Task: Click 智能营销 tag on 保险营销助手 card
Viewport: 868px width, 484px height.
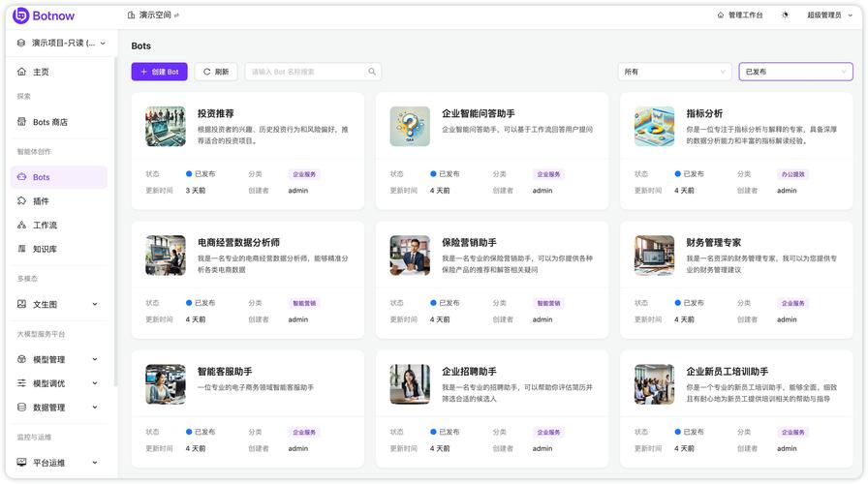Action: point(548,303)
